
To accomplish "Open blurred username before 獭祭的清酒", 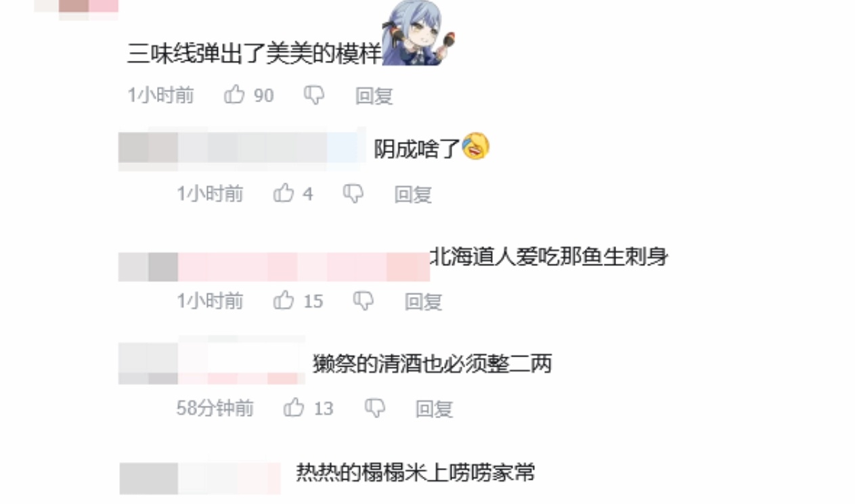I will 212,363.
